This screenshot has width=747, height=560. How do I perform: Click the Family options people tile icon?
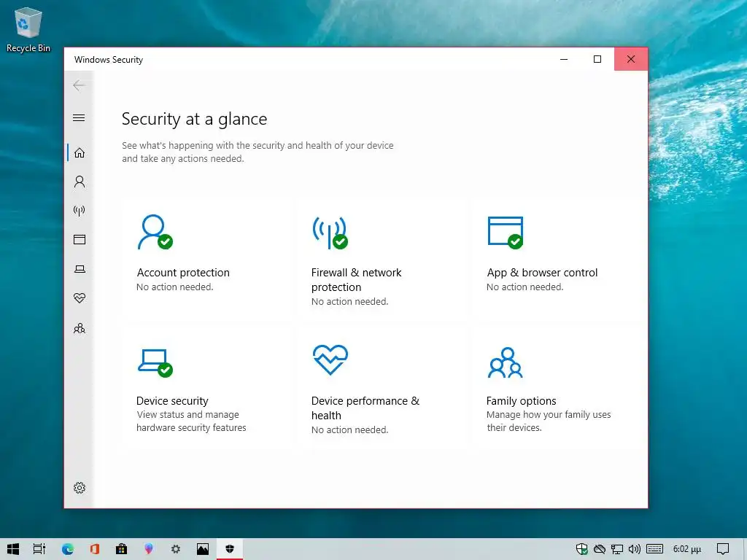tap(506, 362)
